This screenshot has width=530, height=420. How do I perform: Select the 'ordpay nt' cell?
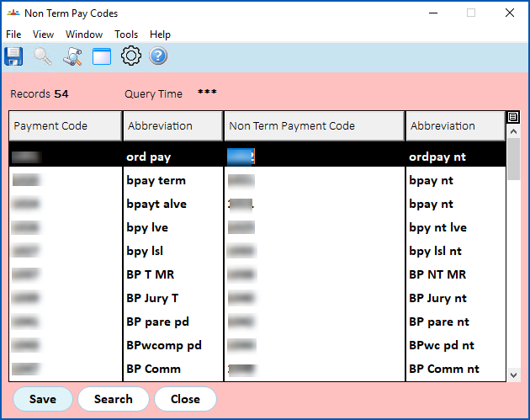[x=456, y=157]
